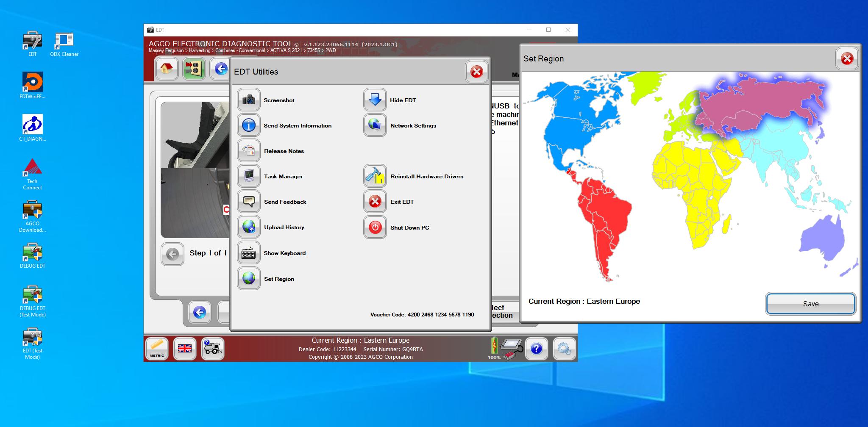Open the settings gear in the status bar

[564, 349]
